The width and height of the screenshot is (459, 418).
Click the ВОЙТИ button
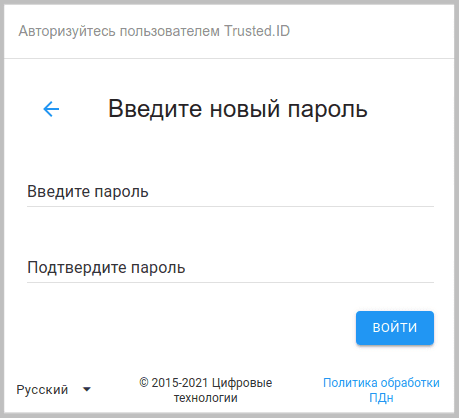(x=395, y=328)
